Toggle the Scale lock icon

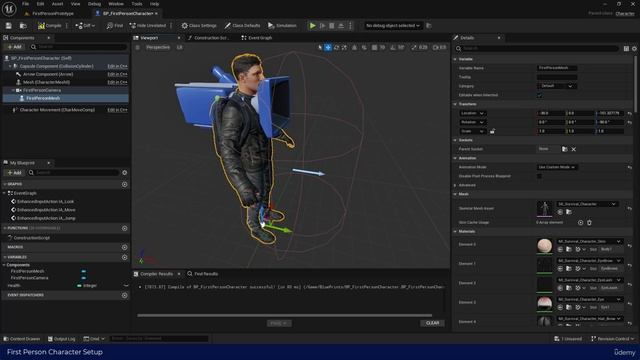pos(492,131)
